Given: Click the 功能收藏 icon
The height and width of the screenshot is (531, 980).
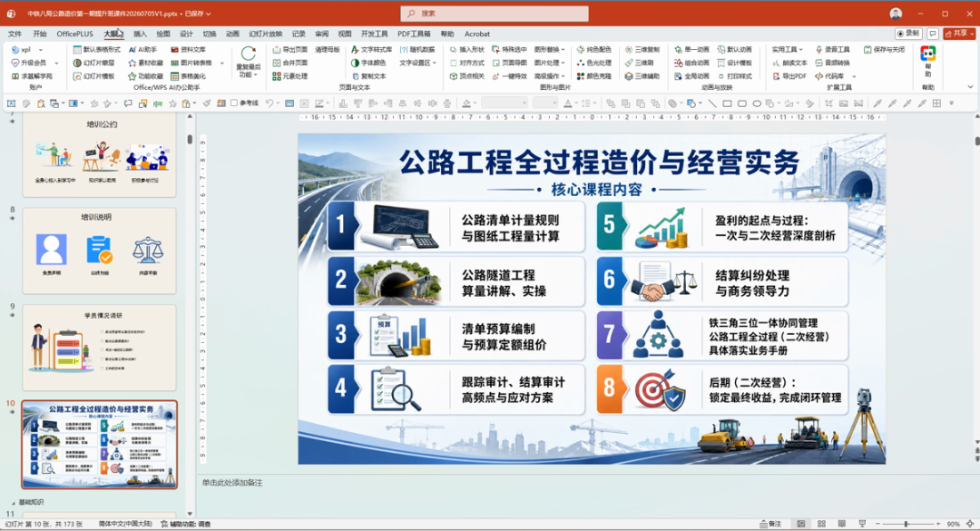Looking at the screenshot, I should (132, 76).
